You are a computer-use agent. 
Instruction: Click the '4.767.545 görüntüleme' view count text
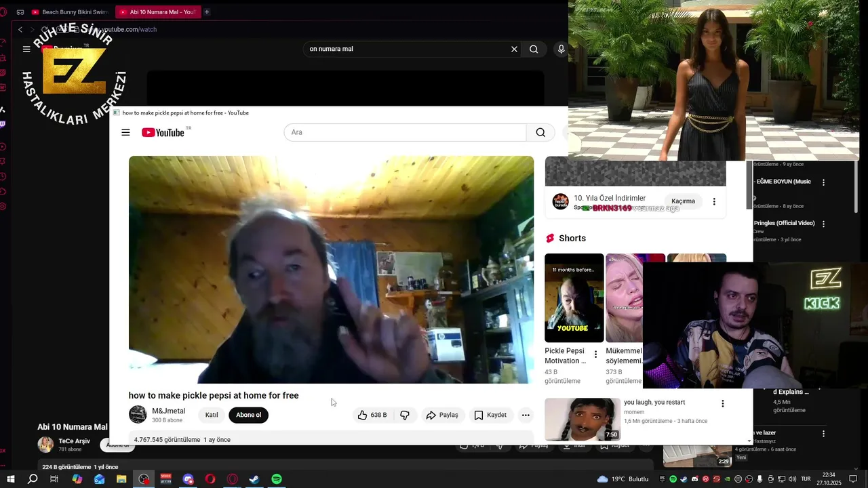167,440
